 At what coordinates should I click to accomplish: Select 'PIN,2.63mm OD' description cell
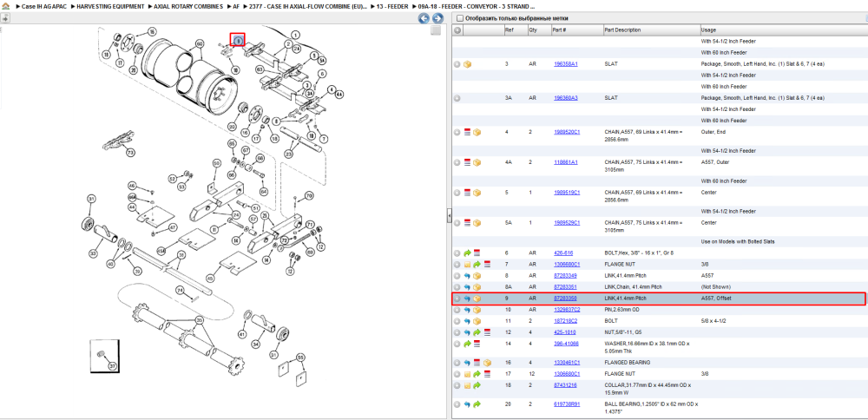click(622, 310)
